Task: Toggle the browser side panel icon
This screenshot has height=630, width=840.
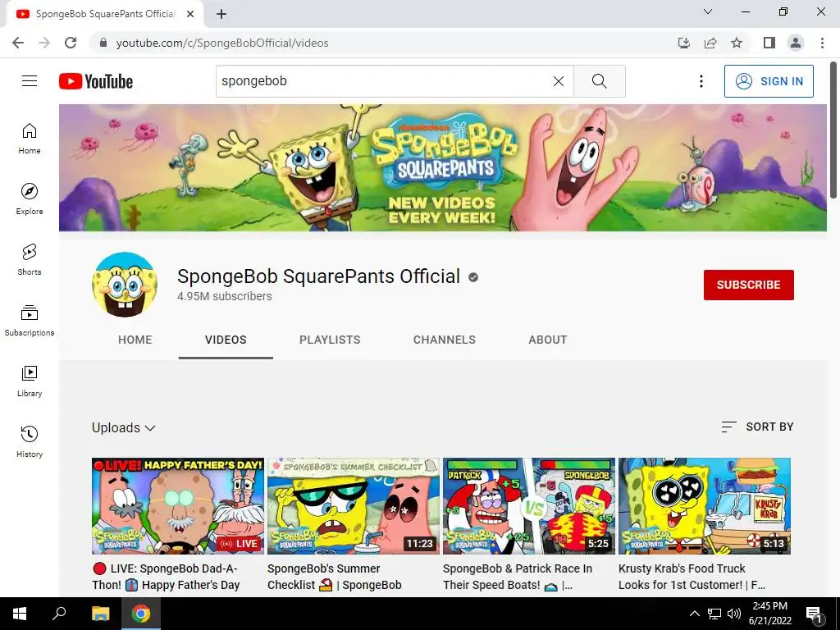Action: coord(769,43)
